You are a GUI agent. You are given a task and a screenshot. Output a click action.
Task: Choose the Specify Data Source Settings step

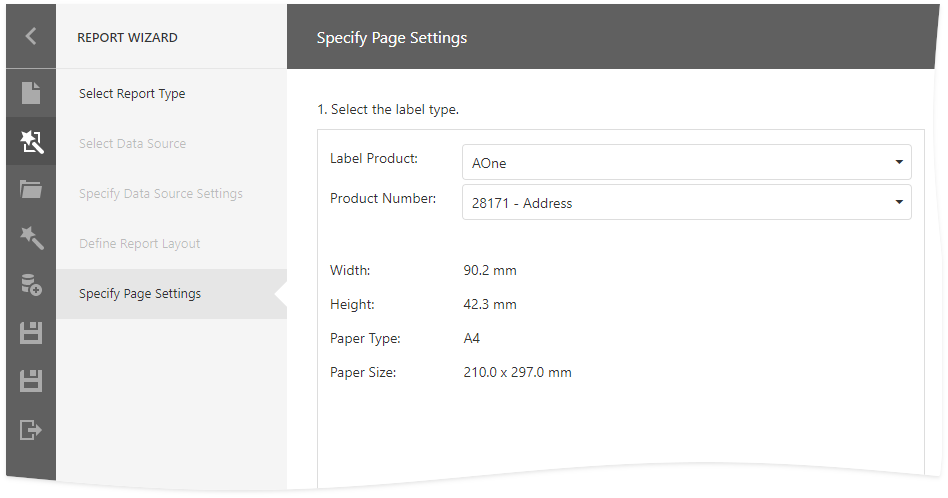pos(161,194)
